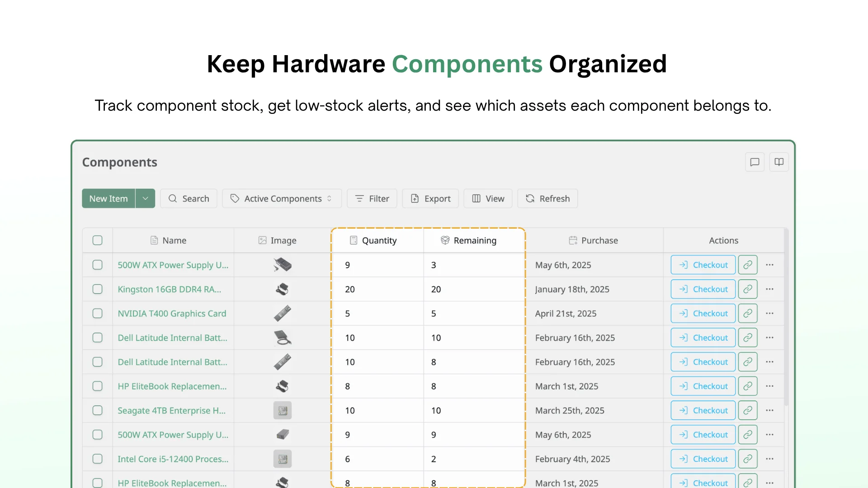
Task: Open the Filter options
Action: (x=372, y=198)
